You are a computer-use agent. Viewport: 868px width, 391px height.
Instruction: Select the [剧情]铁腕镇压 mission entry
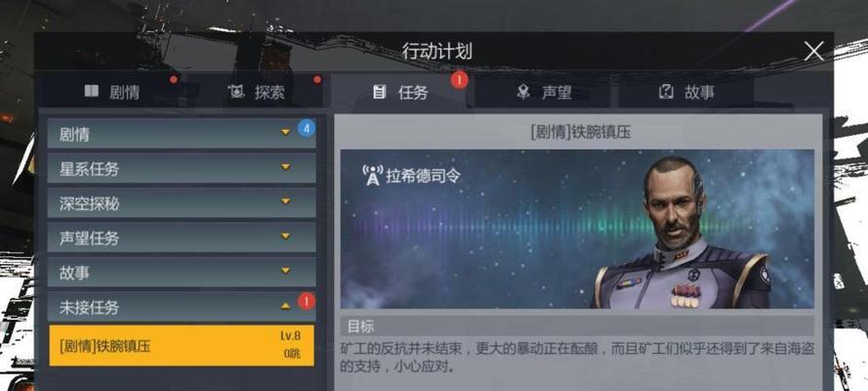tap(182, 346)
